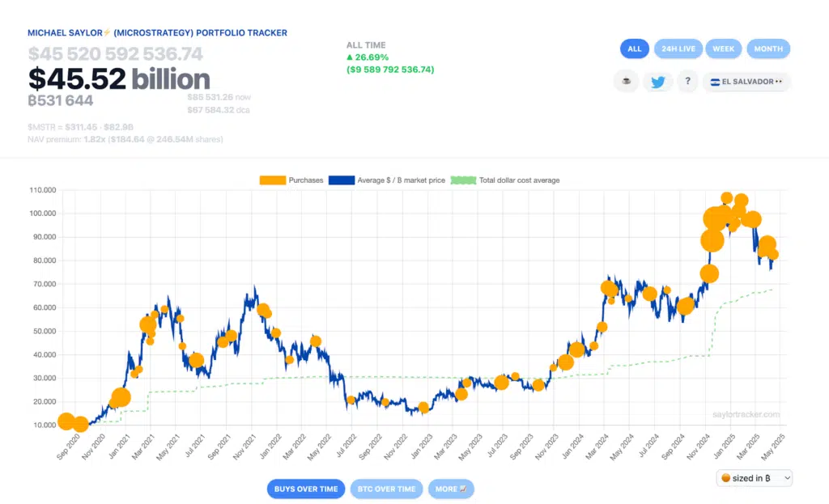Click the ₿531 644 holdings figure

coord(61,100)
